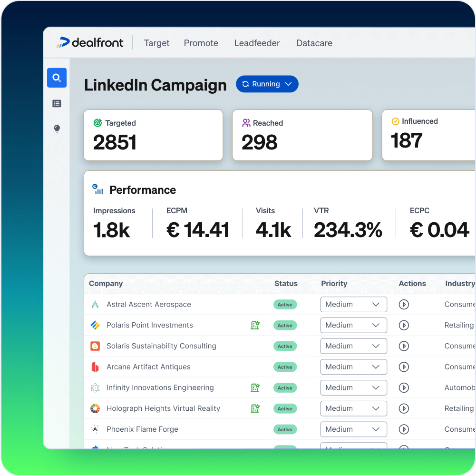Click the Active badge for Infinity Innovations Engineering

click(x=285, y=388)
